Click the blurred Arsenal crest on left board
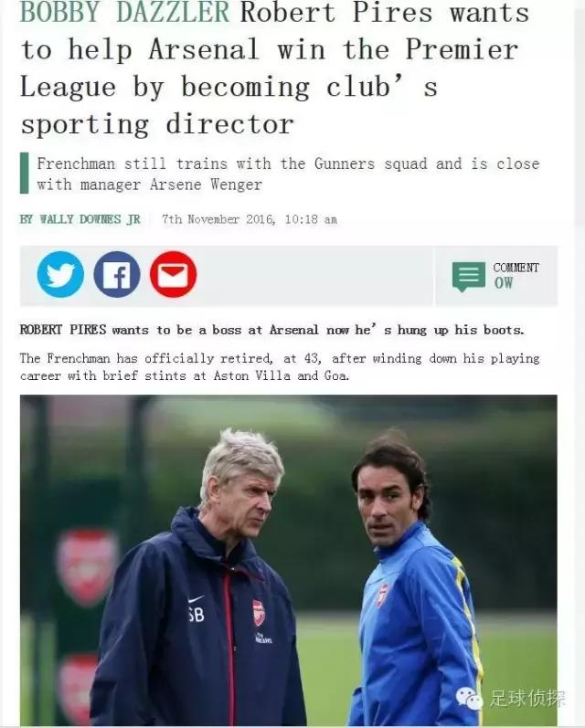The image size is (585, 728). pos(87,566)
